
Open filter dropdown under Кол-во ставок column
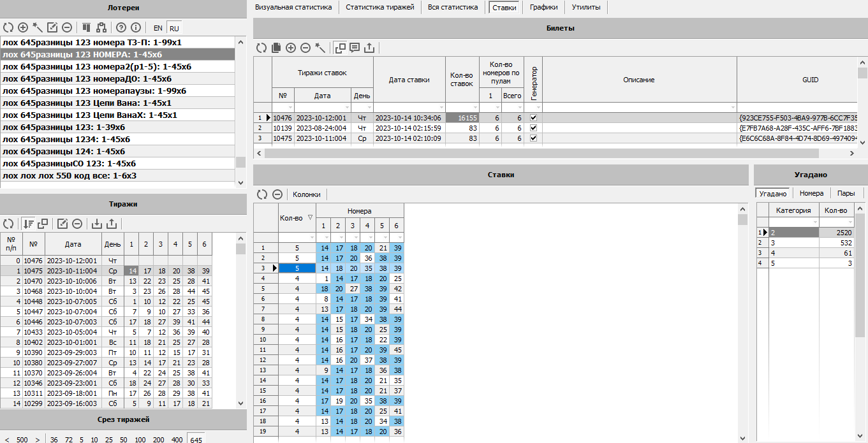click(x=474, y=108)
